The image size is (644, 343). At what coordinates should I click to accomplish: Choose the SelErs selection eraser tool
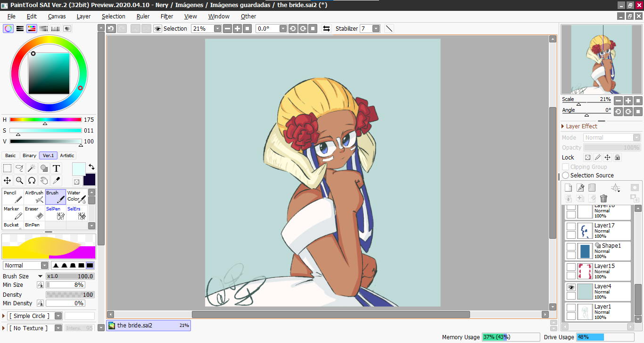coord(77,213)
